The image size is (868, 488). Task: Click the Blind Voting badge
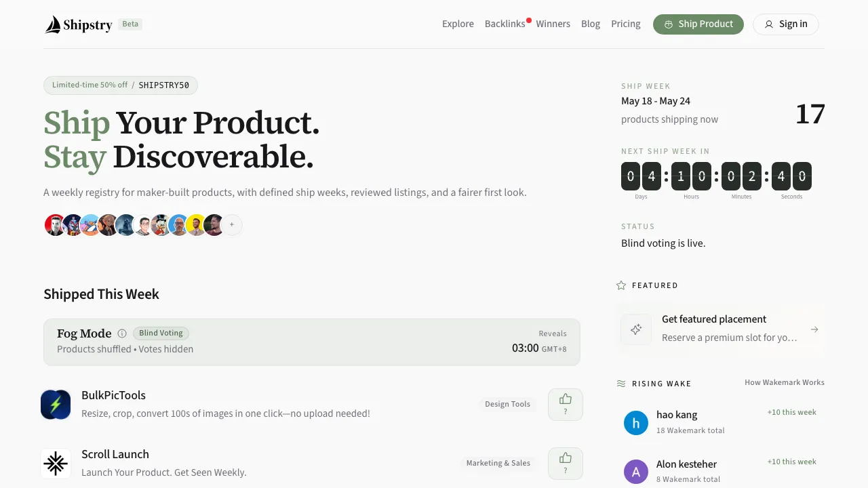tap(161, 333)
